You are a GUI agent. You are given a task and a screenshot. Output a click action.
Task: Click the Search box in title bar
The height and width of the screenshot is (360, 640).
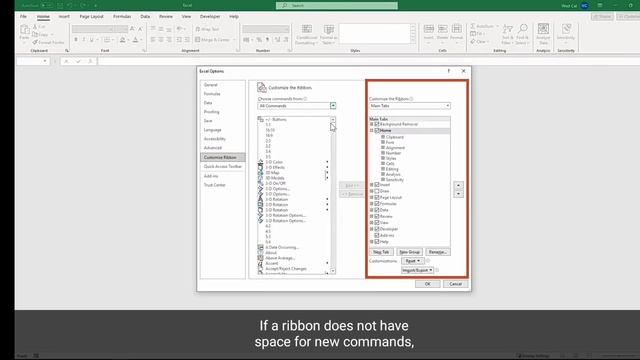pyautogui.click(x=337, y=6)
